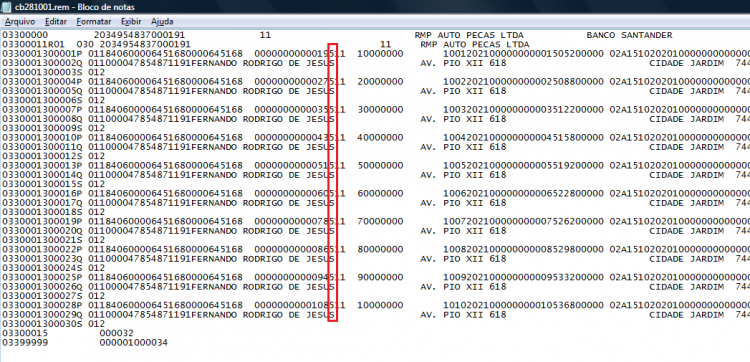
Task: Click the number 100220210000000002508800000
Action: click(x=524, y=82)
